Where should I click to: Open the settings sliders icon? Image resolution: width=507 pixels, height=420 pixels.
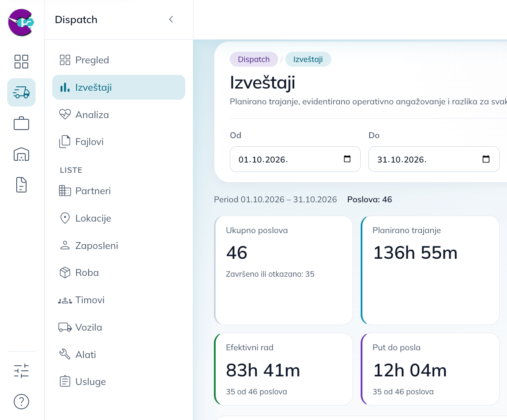(x=21, y=371)
